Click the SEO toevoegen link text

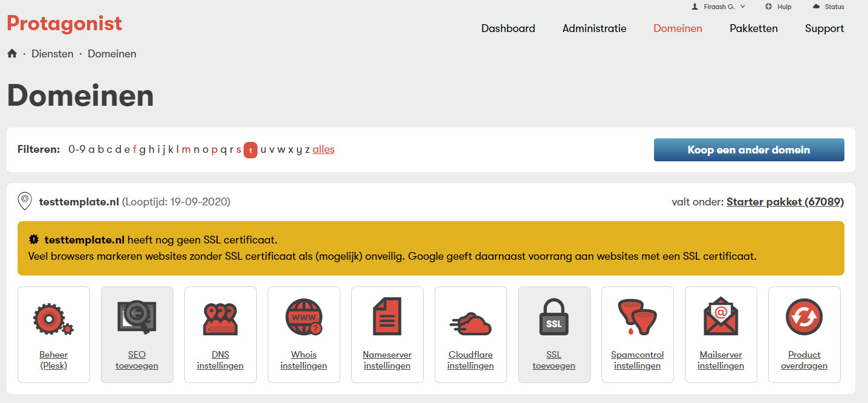tap(137, 360)
